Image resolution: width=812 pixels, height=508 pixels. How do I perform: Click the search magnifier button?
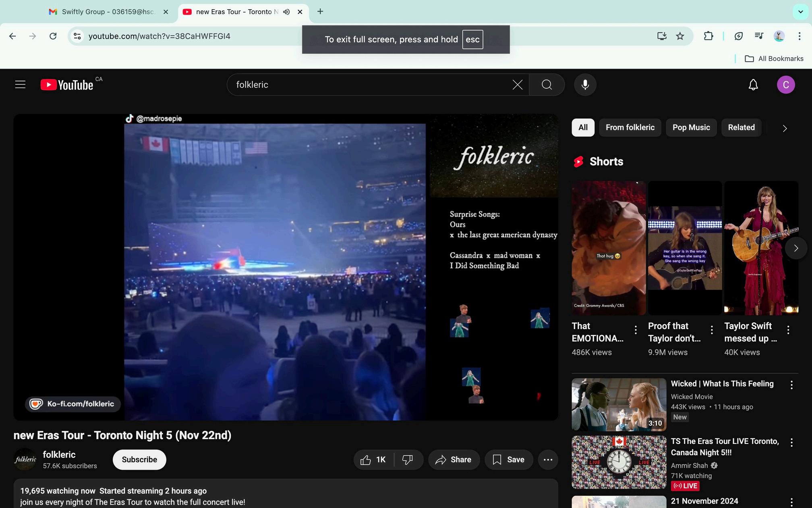coord(547,85)
